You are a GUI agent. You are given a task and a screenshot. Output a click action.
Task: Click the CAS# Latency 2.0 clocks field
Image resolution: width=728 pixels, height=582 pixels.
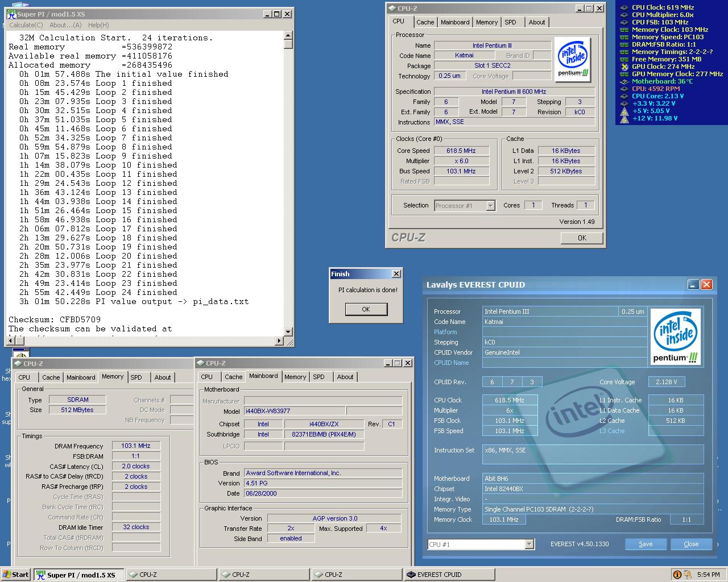coord(136,466)
